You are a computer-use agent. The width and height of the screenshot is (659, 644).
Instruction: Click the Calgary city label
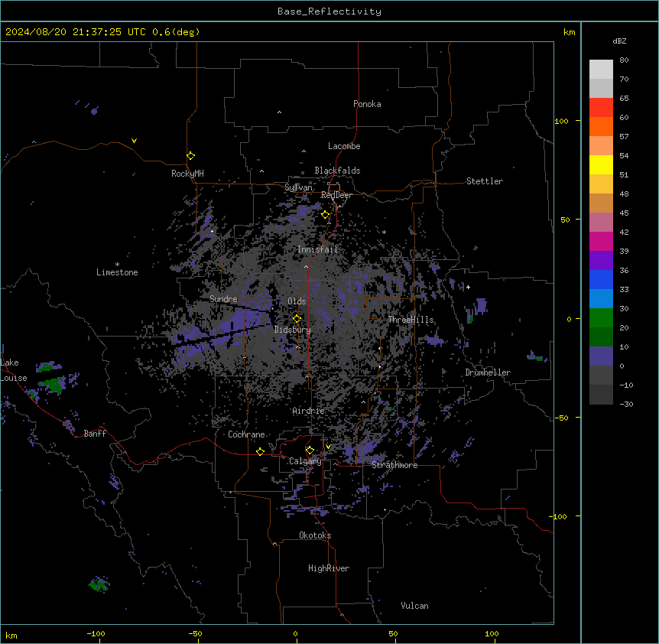[x=305, y=461]
